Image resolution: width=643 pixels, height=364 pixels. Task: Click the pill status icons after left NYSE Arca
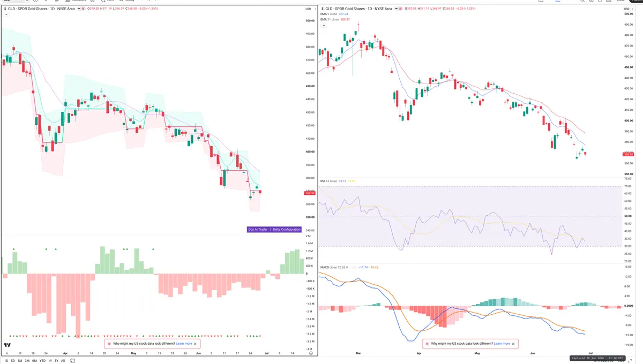point(82,9)
